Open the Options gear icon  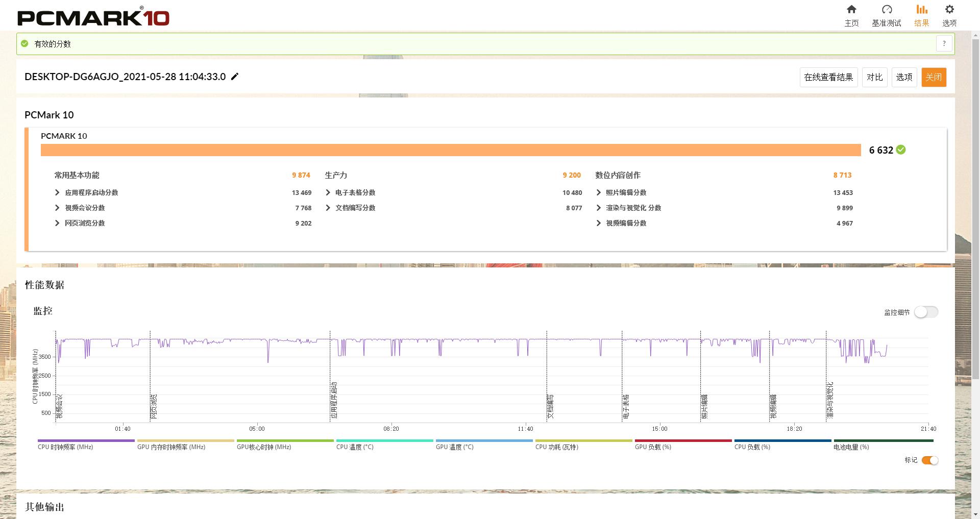pyautogui.click(x=949, y=10)
